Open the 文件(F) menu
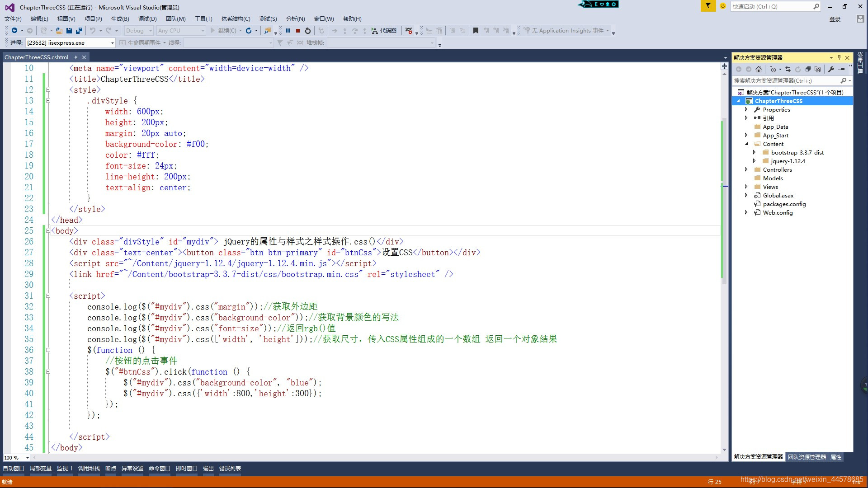This screenshot has width=868, height=488. click(13, 19)
